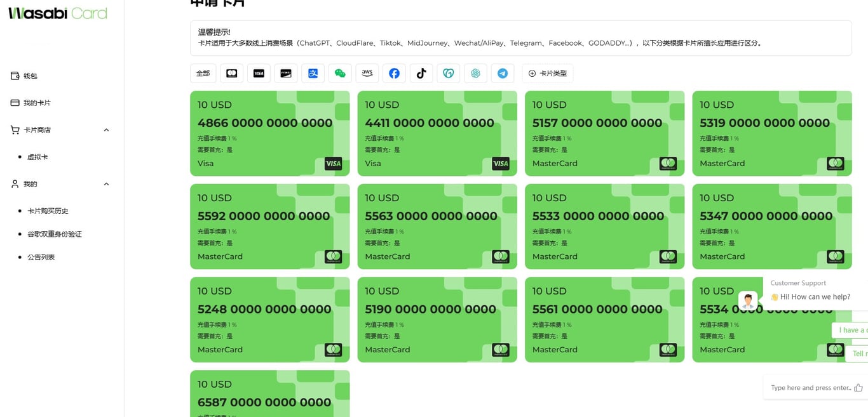The height and width of the screenshot is (417, 868).
Task: Select 卡片商店 sidebar menu item
Action: point(37,130)
